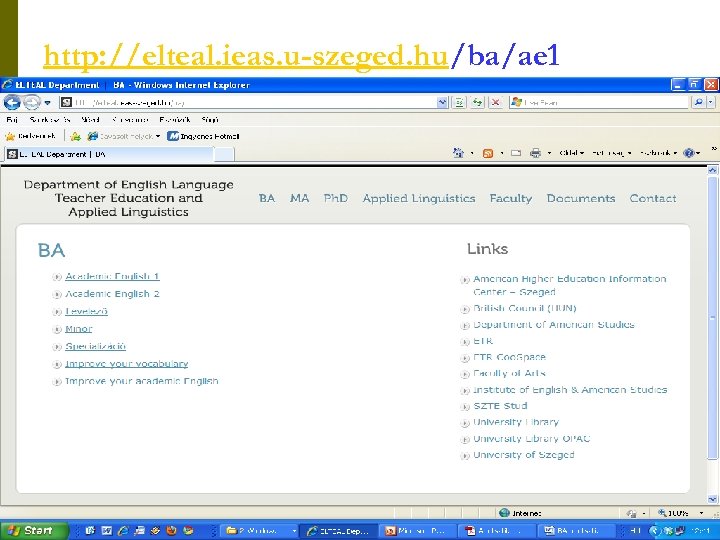Open Improve your vocabulary link
Screen dimensions: 720x540
127,364
